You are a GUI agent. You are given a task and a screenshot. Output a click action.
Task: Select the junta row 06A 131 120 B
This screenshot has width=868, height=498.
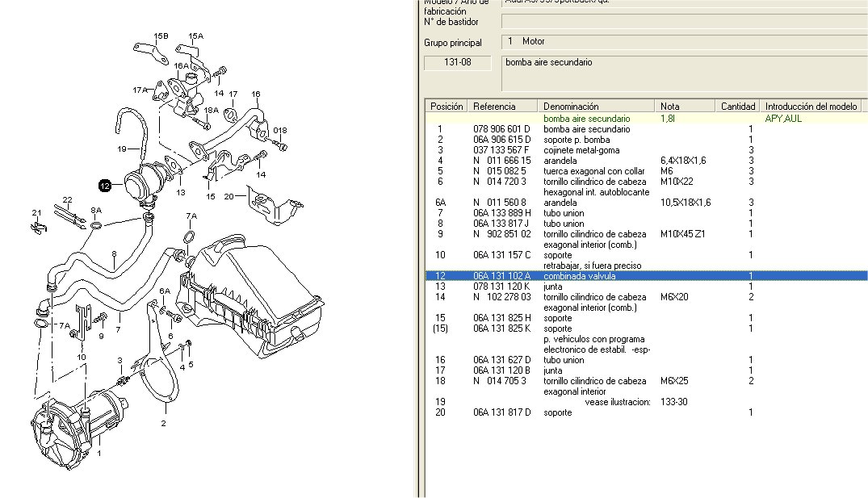[646, 370]
